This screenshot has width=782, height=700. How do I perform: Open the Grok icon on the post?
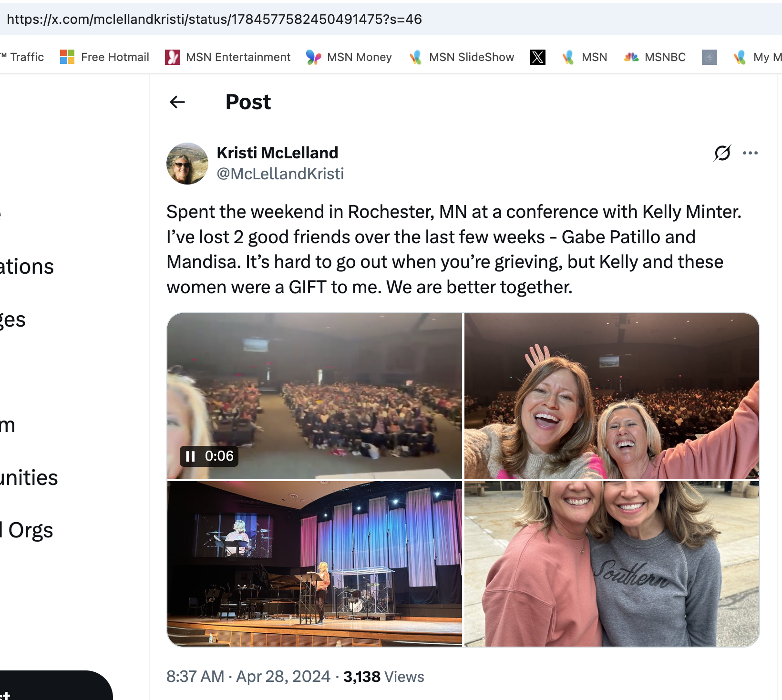coord(722,153)
